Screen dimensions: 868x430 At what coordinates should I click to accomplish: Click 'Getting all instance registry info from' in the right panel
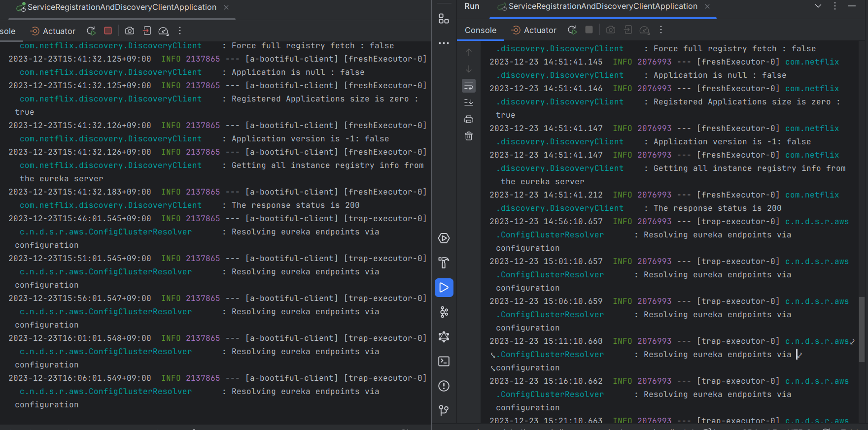tap(750, 168)
